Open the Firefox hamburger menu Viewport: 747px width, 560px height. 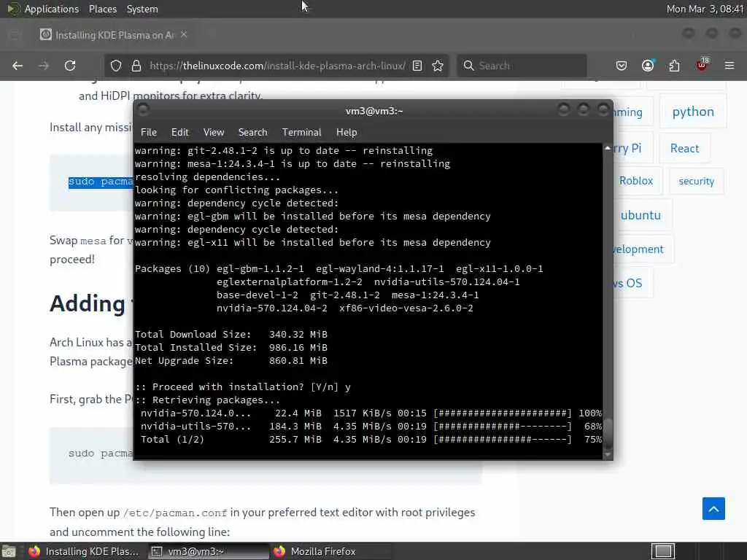729,66
